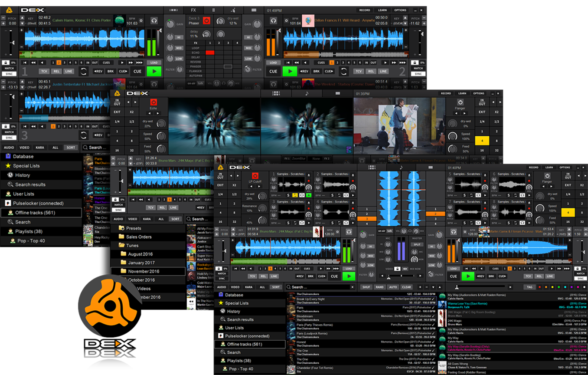Click red LP Cutoff power icon, 01:40PM window
Screen dimensions: 588x375
[255, 176]
